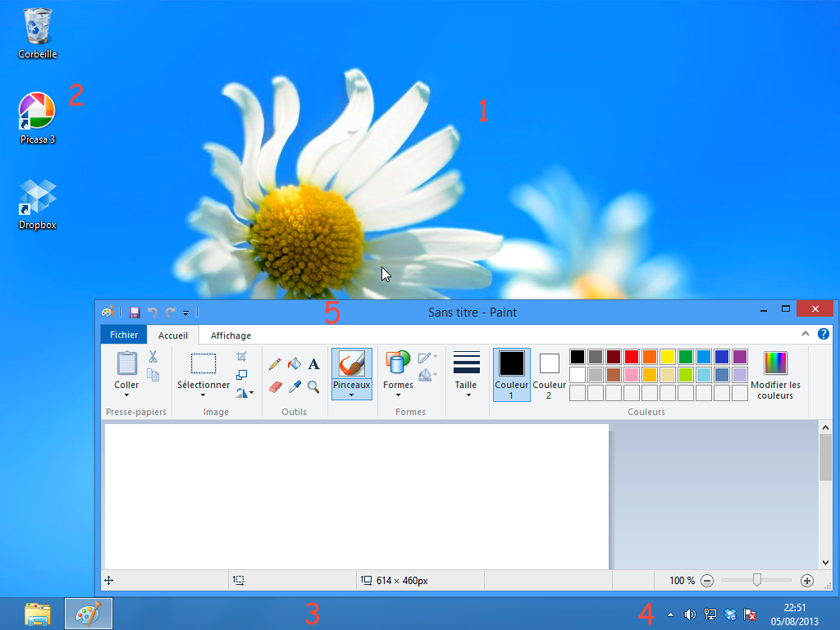Open the Fichier menu
Viewport: 840px width, 630px height.
(x=124, y=335)
